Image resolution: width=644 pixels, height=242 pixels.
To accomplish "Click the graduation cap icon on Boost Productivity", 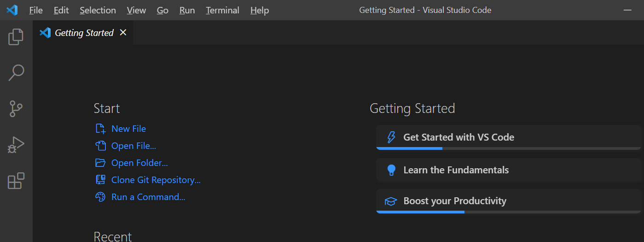I will 391,201.
